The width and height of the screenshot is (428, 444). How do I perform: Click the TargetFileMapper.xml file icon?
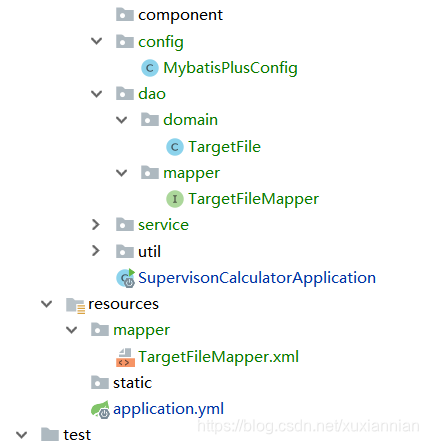tap(125, 357)
